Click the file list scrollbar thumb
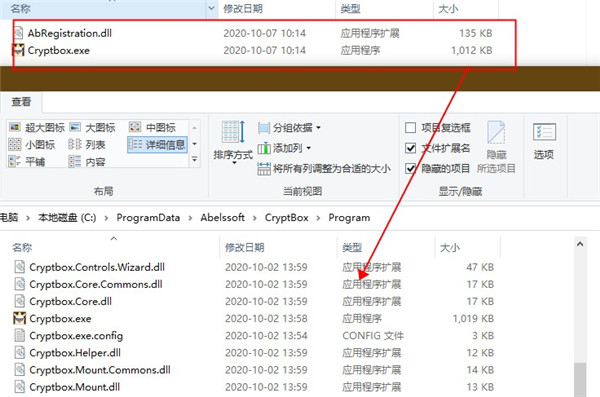The width and height of the screenshot is (600, 397). coord(580,380)
